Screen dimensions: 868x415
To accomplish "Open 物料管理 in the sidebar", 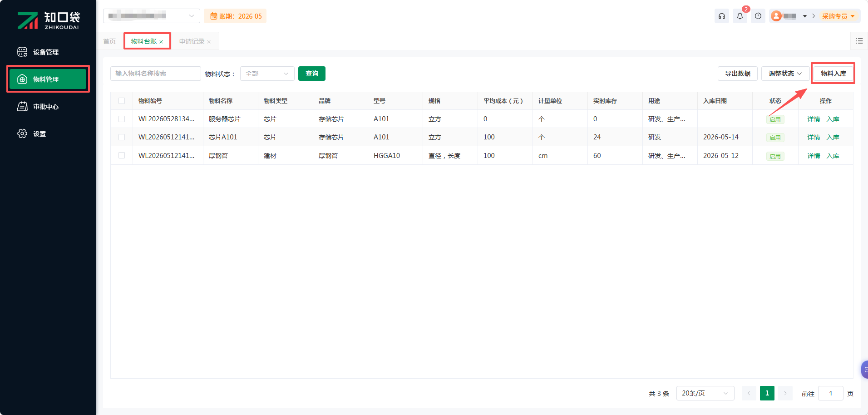I will tap(48, 79).
